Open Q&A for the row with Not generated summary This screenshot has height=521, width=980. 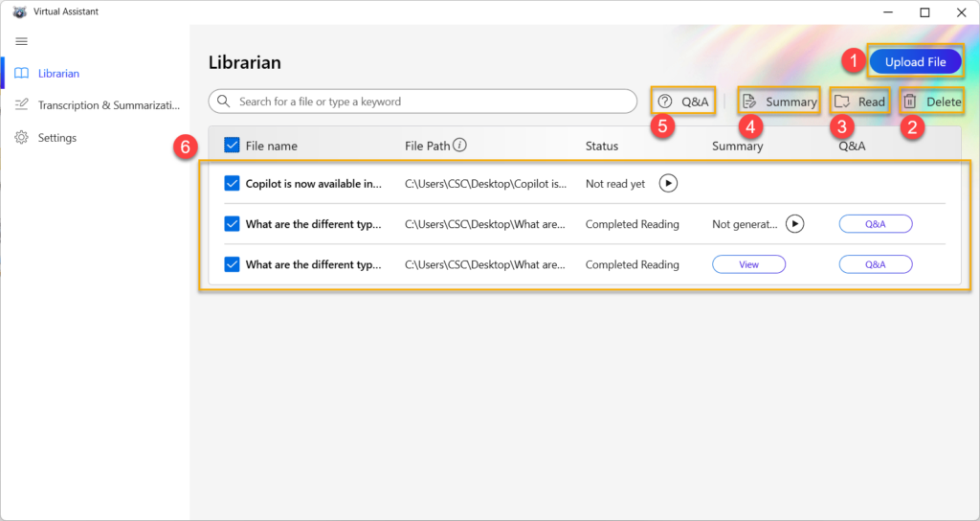pyautogui.click(x=876, y=224)
